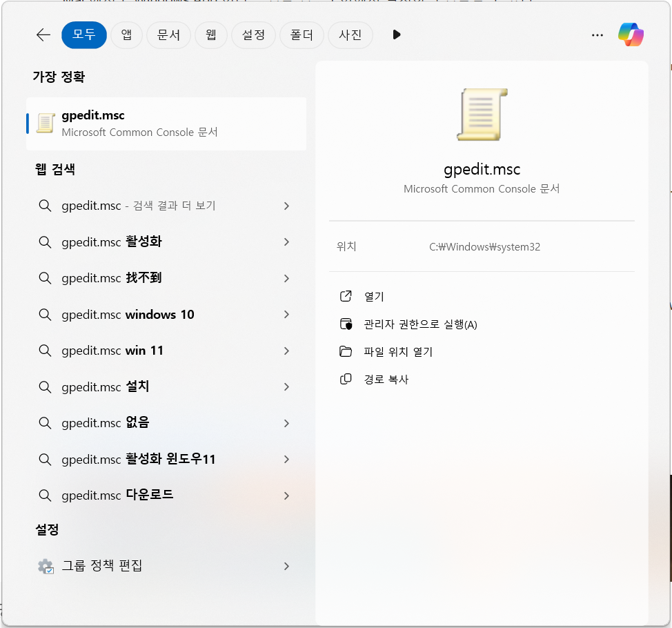This screenshot has width=672, height=628.
Task: Click the back arrow icon
Action: (43, 35)
